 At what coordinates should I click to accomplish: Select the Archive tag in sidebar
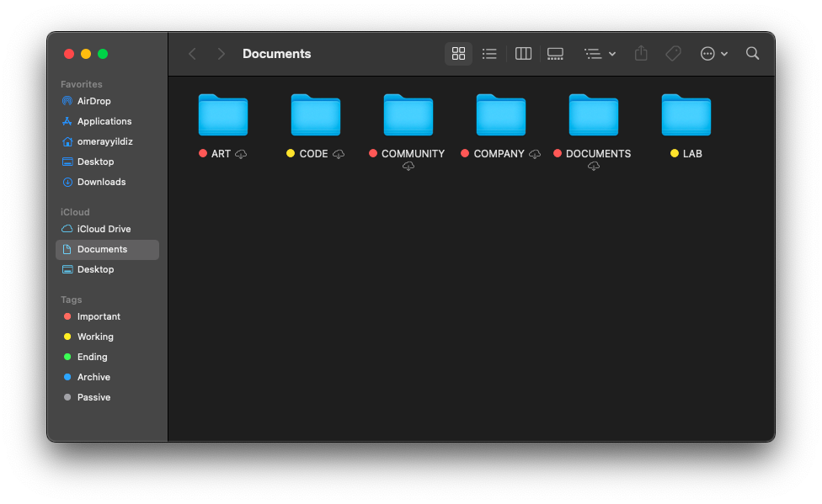pyautogui.click(x=108, y=377)
